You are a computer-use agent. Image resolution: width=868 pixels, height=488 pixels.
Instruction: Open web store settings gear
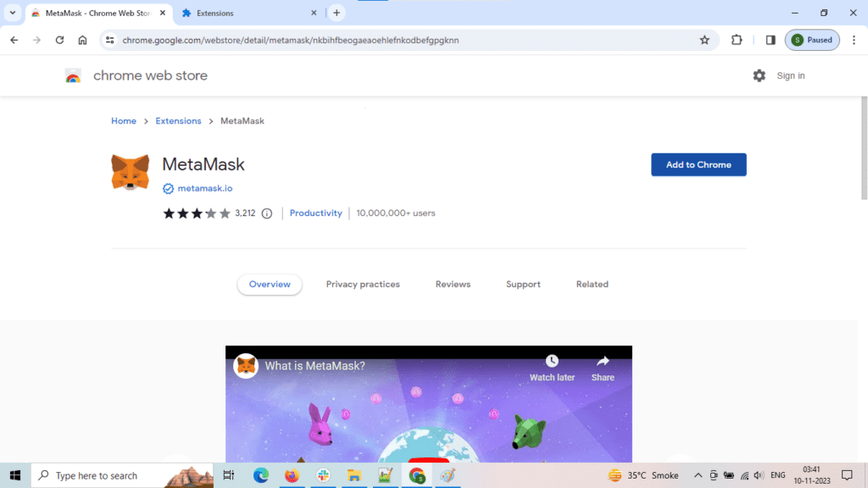point(759,75)
